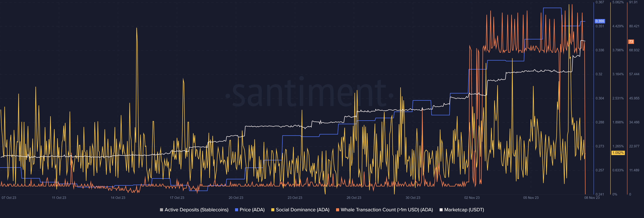
Task: Click the blue 0.355 current price tag
Action: pos(600,21)
